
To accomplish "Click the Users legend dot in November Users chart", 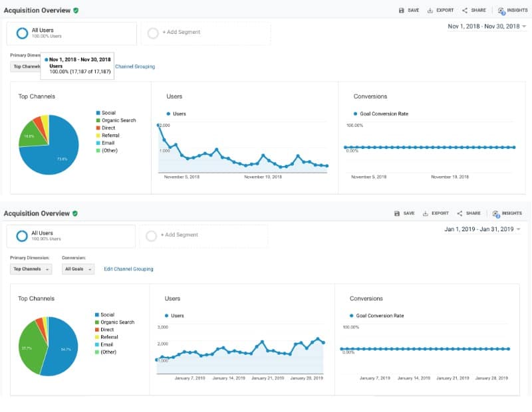I will tap(168, 114).
